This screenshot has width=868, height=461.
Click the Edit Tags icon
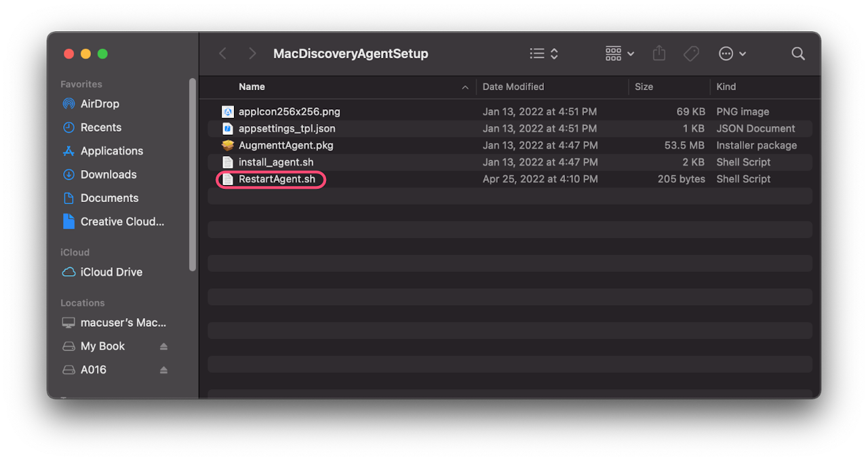[691, 54]
